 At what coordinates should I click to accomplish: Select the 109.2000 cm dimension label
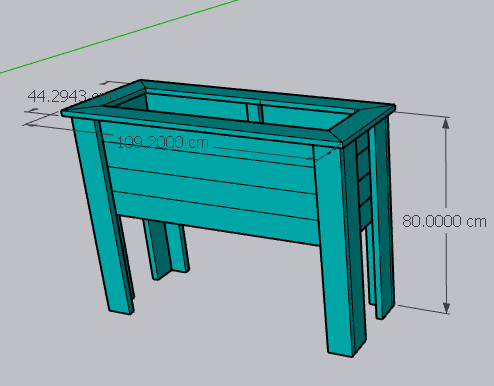coord(163,142)
